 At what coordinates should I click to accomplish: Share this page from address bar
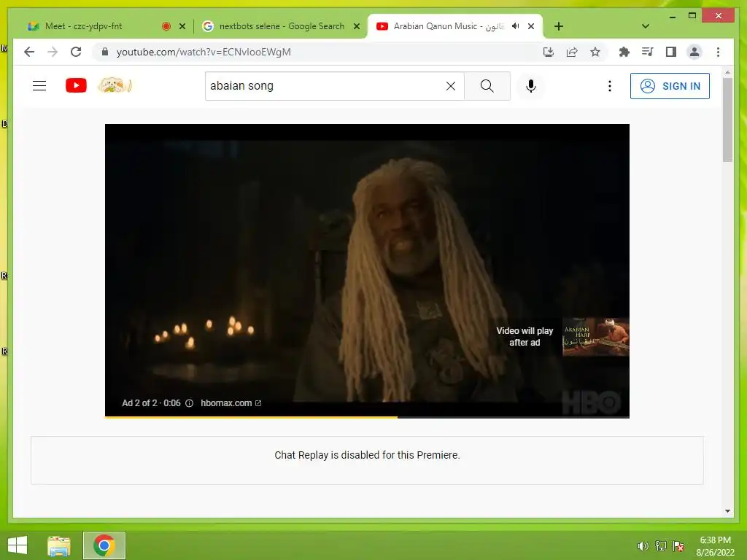coord(572,52)
